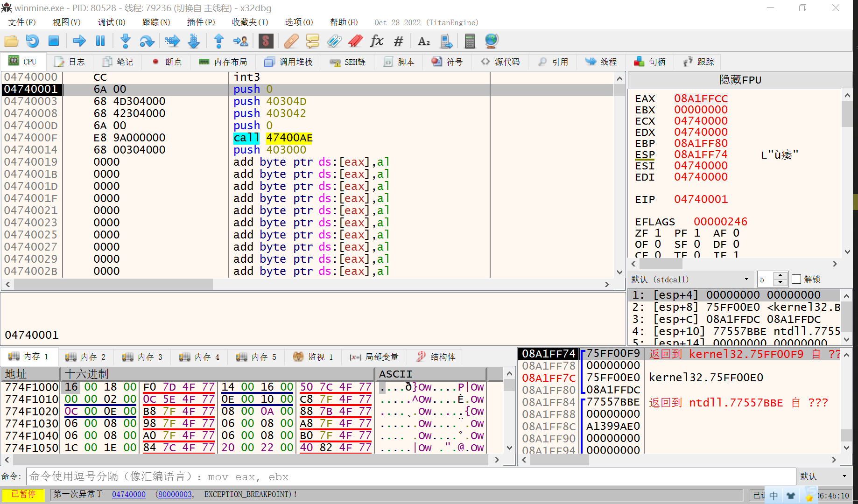The width and height of the screenshot is (858, 504).
Task: Toggle the ZF flag value
Action: [x=658, y=233]
